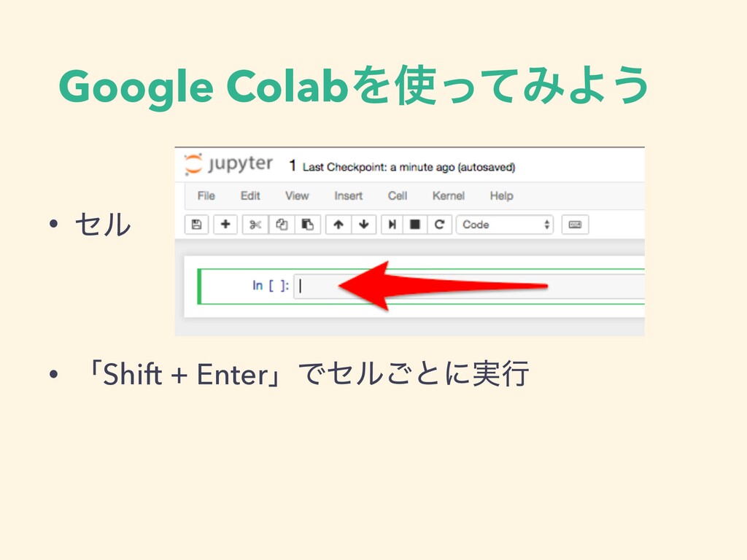Screen dimensions: 747x560
Task: Interrupt kernel with stop square icon
Action: (415, 225)
